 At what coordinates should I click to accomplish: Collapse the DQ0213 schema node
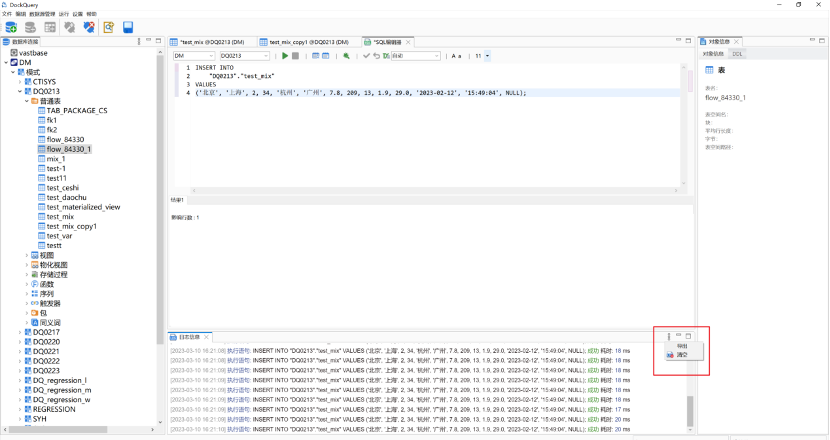20,92
